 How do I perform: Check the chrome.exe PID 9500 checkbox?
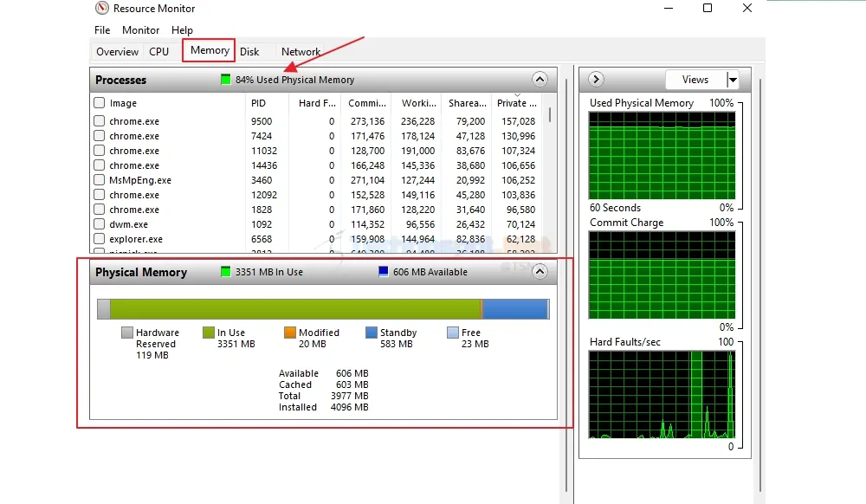pyautogui.click(x=100, y=121)
